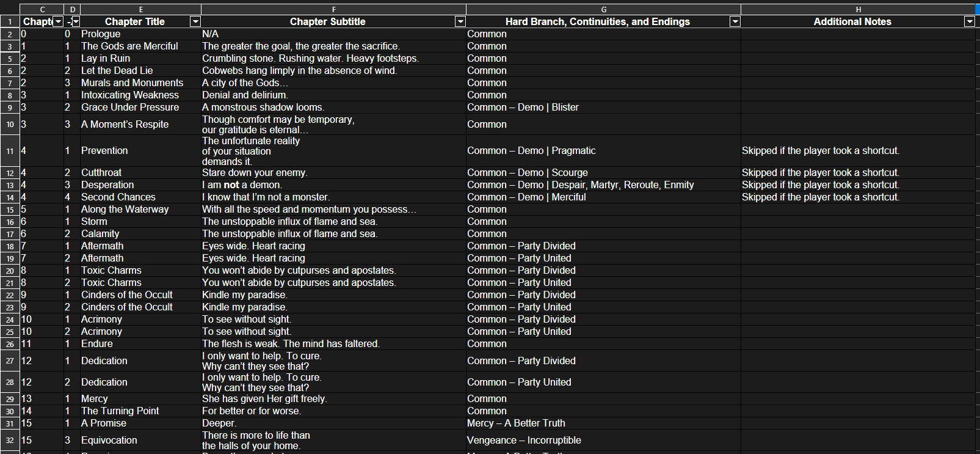Screen dimensions: 980x454
Task: Select the "Calamity" cell
Action: [x=141, y=234]
